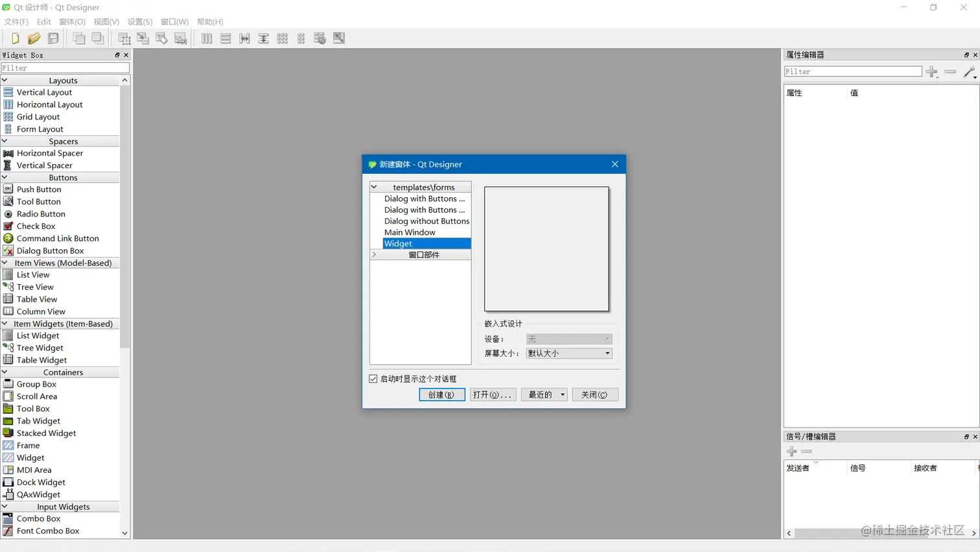The image size is (980, 552).
Task: Click the Bring to Front toolbar icon
Action: point(98,38)
